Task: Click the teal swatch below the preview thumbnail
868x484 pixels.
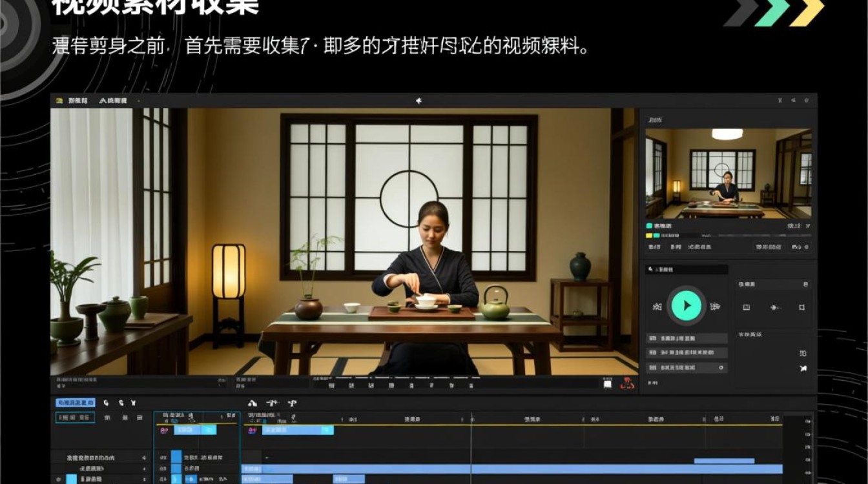Action: coord(650,226)
